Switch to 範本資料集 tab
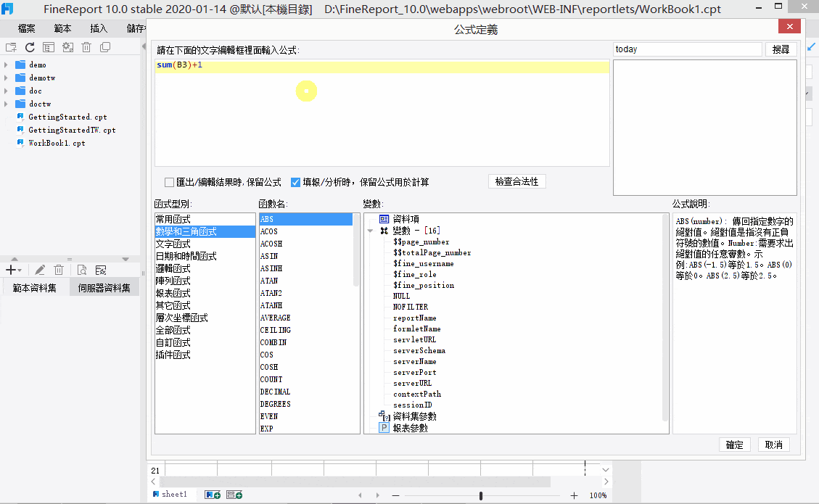Screen dimensions: 819x504 35,288
